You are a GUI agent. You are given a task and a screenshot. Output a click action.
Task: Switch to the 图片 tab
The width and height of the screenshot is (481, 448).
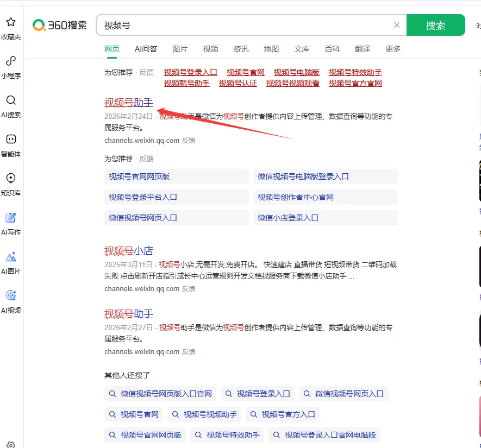(x=180, y=49)
